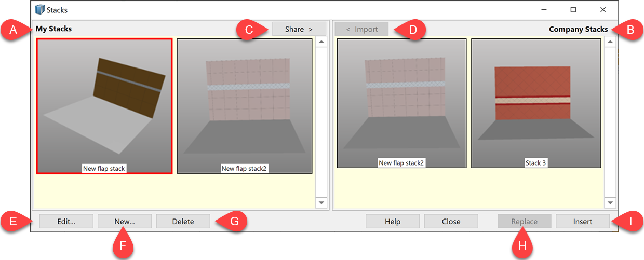
Task: Click the Share > button
Action: (x=299, y=29)
